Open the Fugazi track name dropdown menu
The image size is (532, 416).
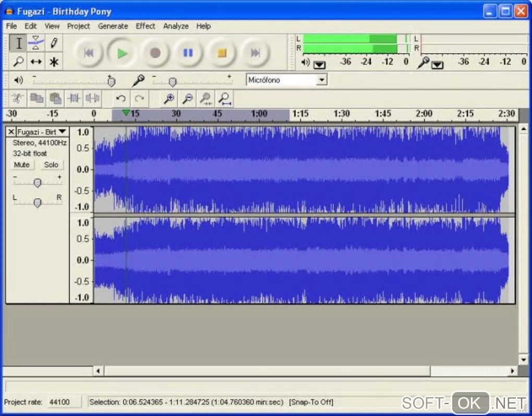click(63, 132)
